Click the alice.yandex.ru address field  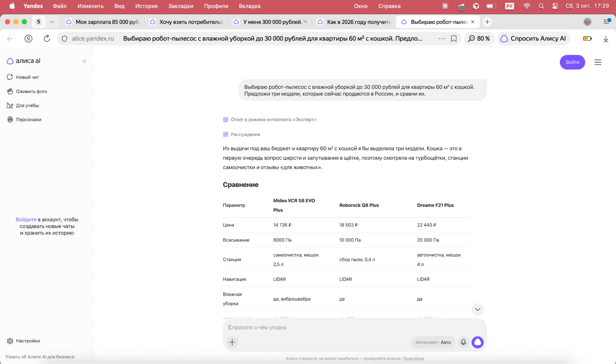tap(93, 39)
